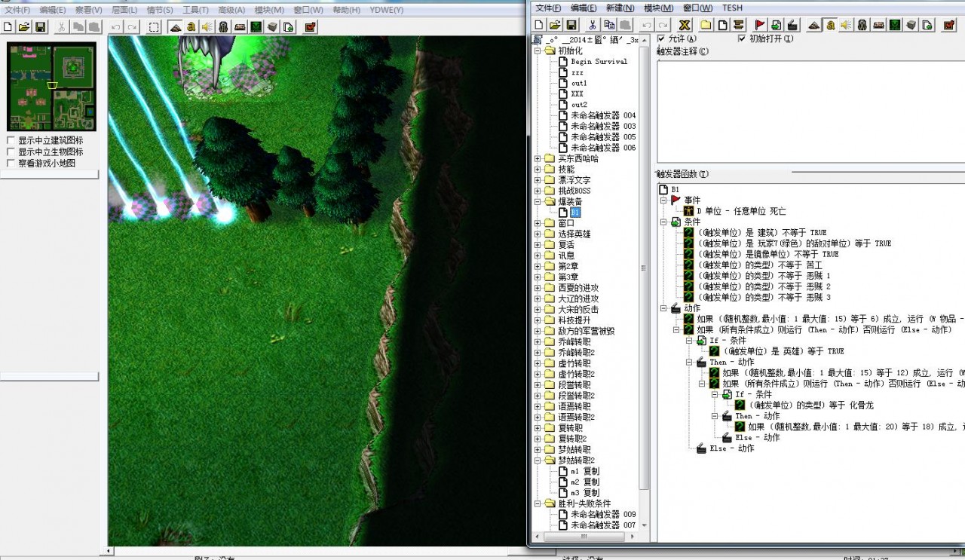This screenshot has height=560, width=965.
Task: Select trigger 未命名触发器 009
Action: (603, 514)
